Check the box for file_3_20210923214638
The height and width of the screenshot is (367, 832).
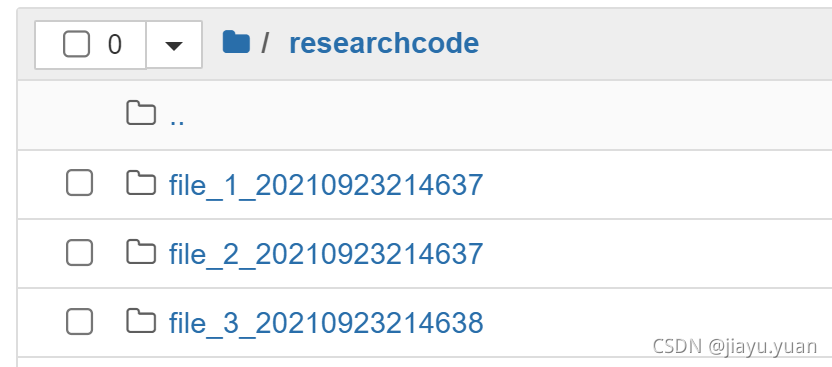click(x=80, y=321)
